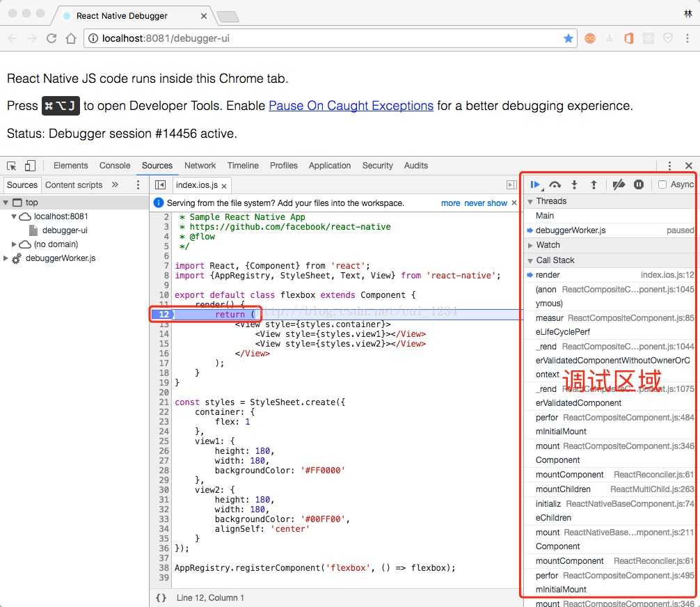700x607 pixels.
Task: Select the performInitialMount frame at ReactCompositeComponent.js:484
Action: click(610, 425)
